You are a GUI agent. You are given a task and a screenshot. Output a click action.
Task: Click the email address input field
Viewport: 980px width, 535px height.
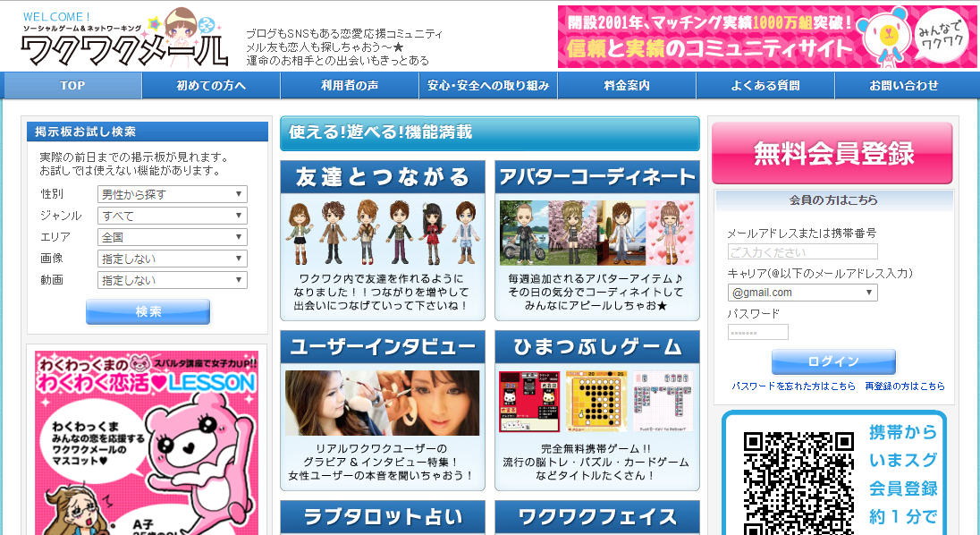pos(802,251)
